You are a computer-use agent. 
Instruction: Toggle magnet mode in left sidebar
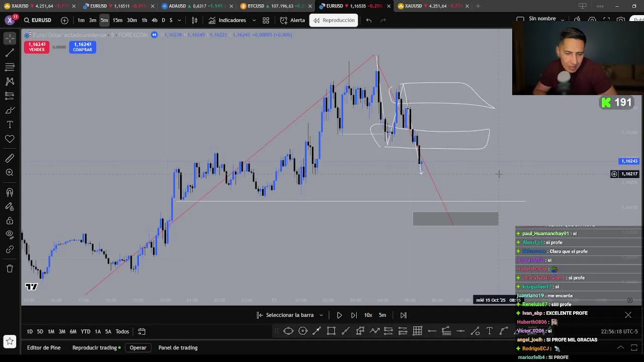[x=10, y=192]
